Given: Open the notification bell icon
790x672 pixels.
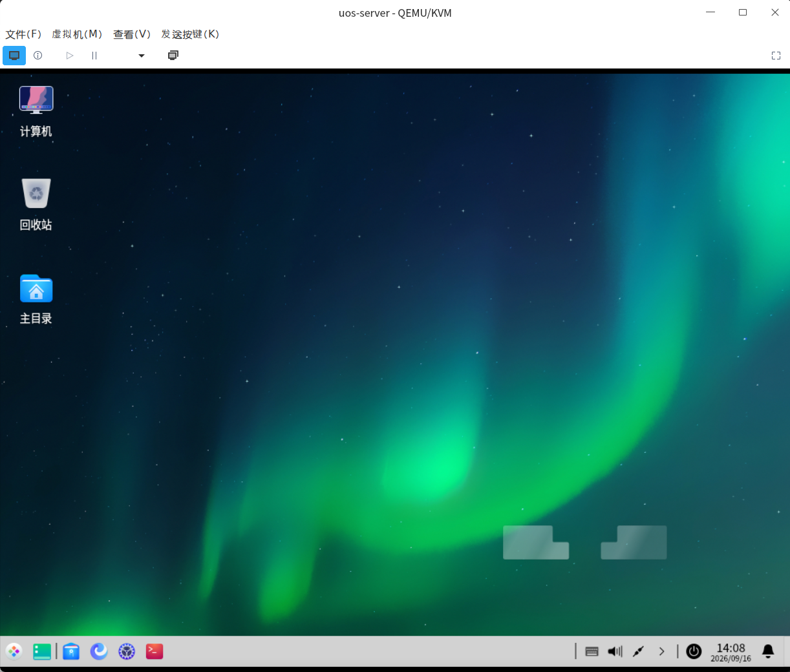Looking at the screenshot, I should point(768,651).
